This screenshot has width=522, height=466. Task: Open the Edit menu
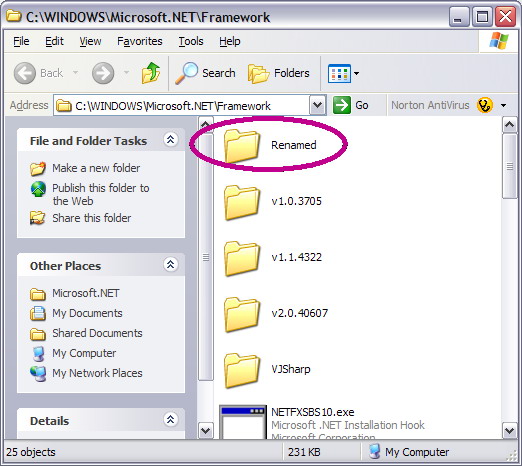54,41
